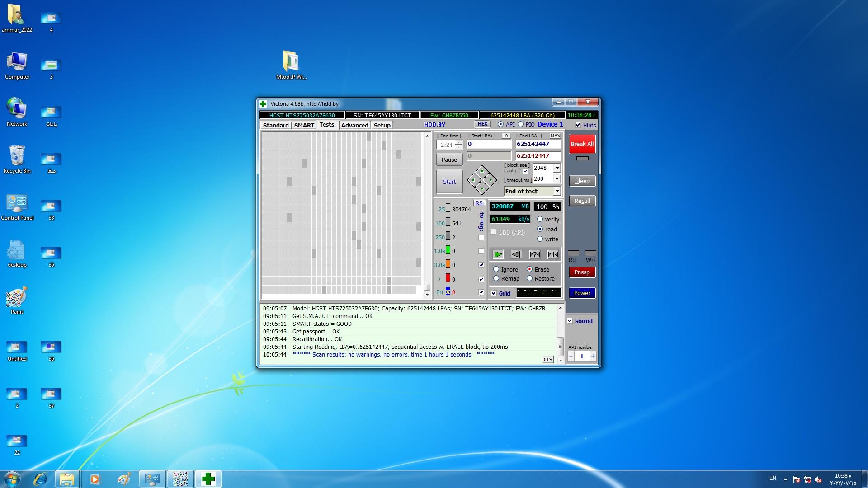
Task: Click the red over-3s block color swatch
Action: click(x=448, y=278)
